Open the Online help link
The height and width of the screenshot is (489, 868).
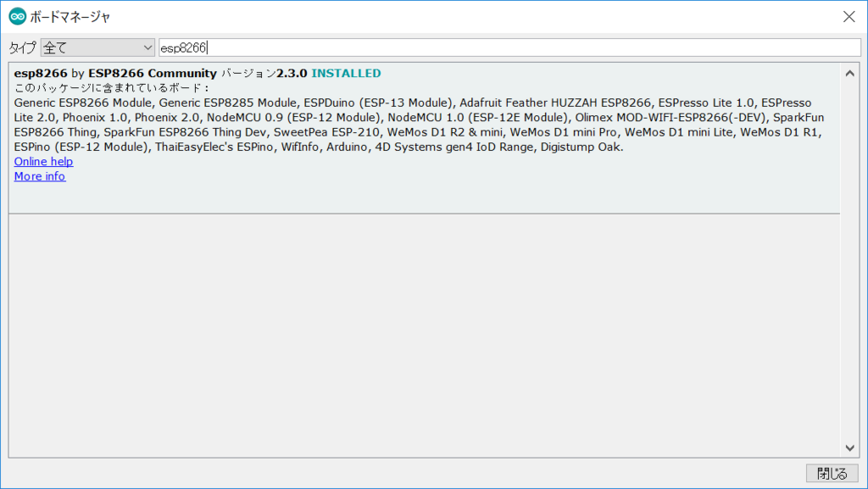coord(44,162)
